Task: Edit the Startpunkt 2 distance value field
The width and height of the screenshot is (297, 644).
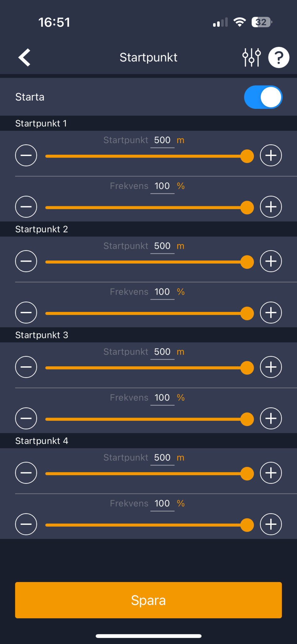Action: (x=162, y=246)
